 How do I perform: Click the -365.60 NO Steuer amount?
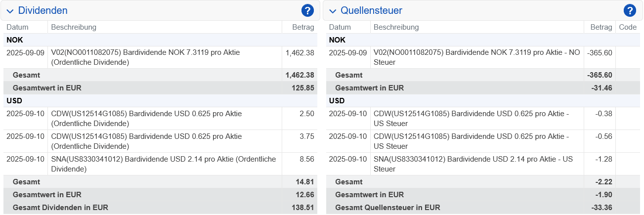599,52
